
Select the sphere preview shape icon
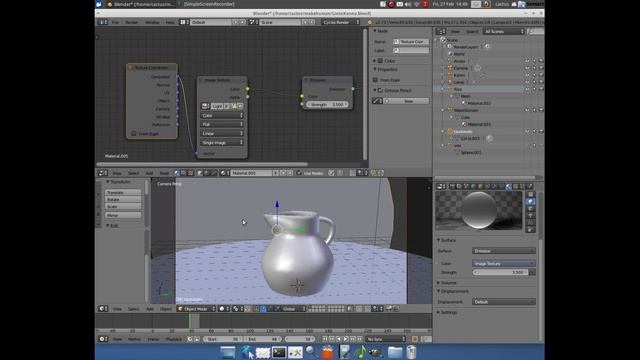(531, 201)
